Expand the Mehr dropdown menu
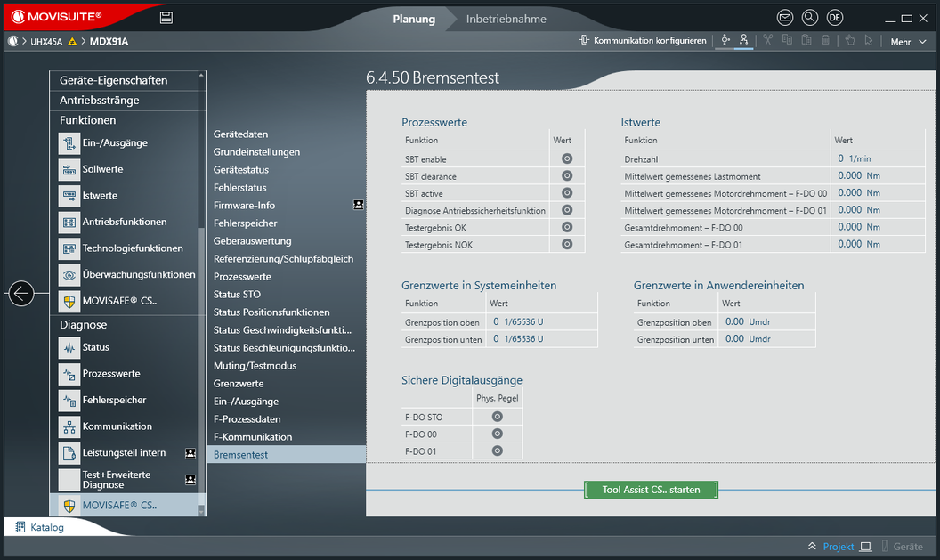The height and width of the screenshot is (560, 940). [x=906, y=41]
